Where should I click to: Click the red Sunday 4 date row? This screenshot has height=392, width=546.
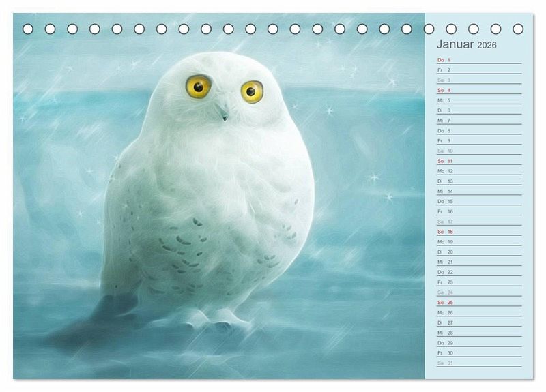[x=479, y=90]
